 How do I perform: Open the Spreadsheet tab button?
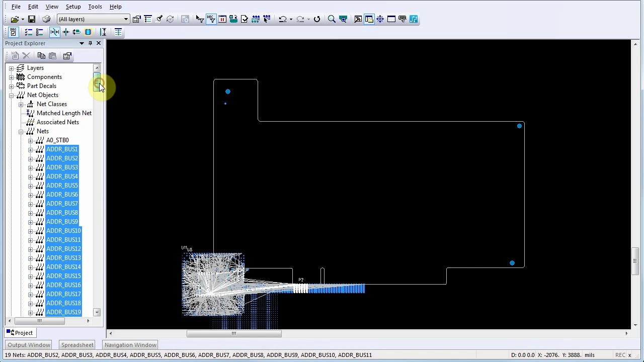point(77,345)
